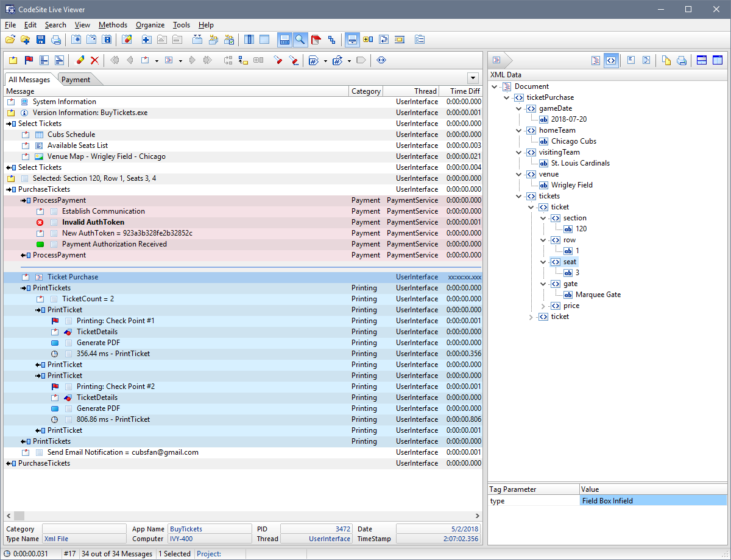The image size is (731, 560).
Task: Click the Save log file icon
Action: pyautogui.click(x=40, y=39)
